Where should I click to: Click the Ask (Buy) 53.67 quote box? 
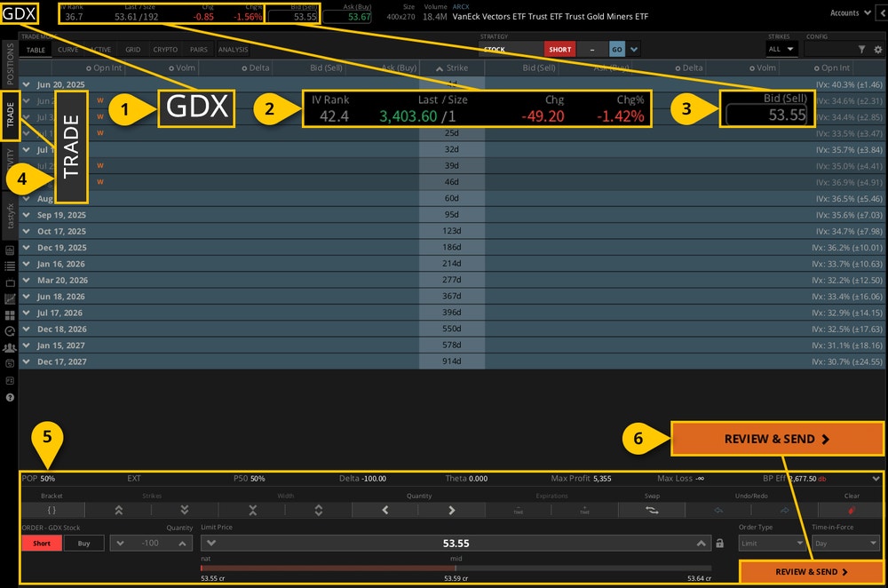click(347, 16)
